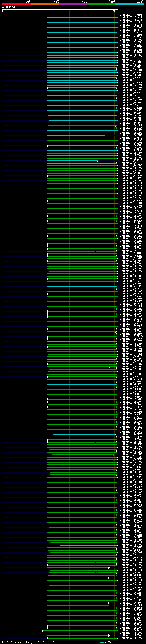Click the purple ~60% identity legend bar
Screen dimensions: 146x644
pos(73,4)
